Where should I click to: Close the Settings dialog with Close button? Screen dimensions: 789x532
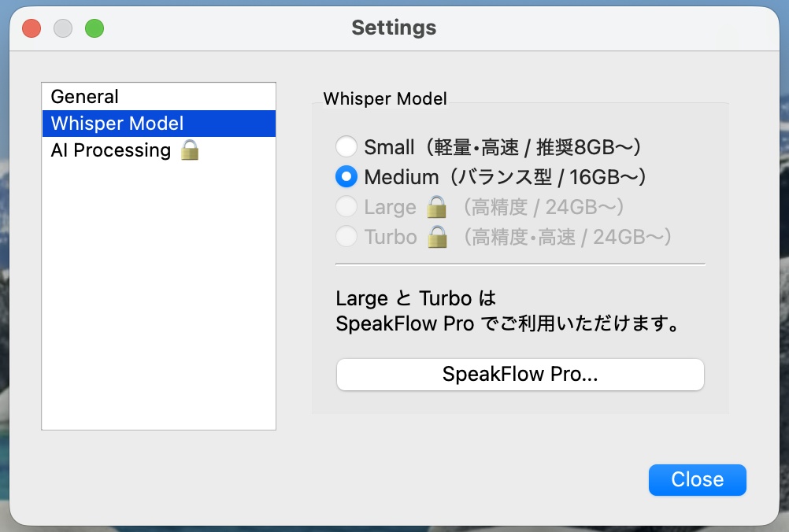(697, 480)
